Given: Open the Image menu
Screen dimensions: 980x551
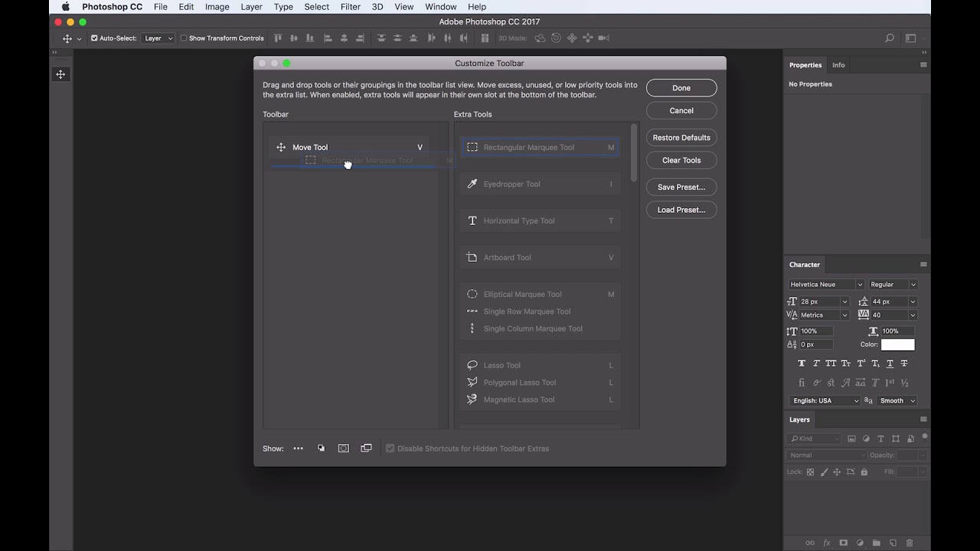Looking at the screenshot, I should click(x=217, y=7).
